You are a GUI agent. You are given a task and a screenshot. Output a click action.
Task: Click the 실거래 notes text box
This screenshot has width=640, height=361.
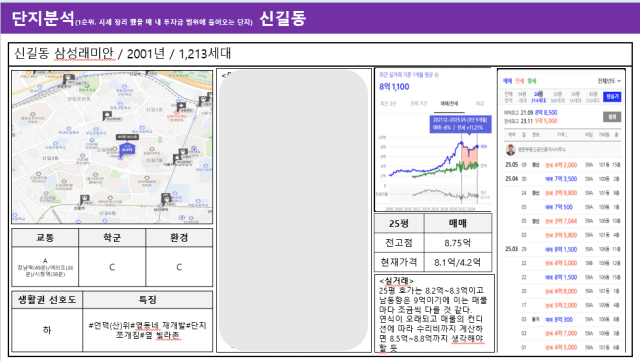tap(434, 314)
